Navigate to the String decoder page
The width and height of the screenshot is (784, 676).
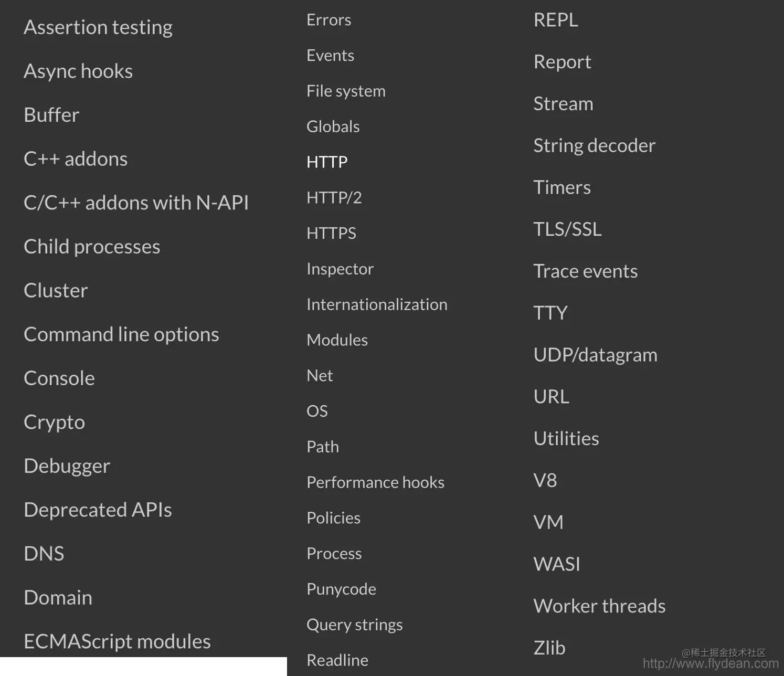click(594, 146)
